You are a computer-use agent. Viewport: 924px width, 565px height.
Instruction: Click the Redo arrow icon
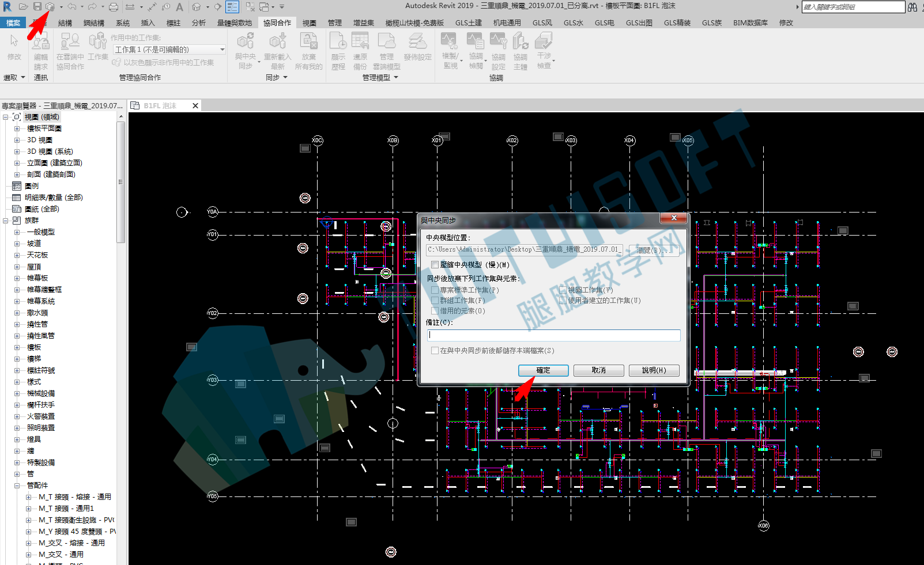click(x=92, y=6)
